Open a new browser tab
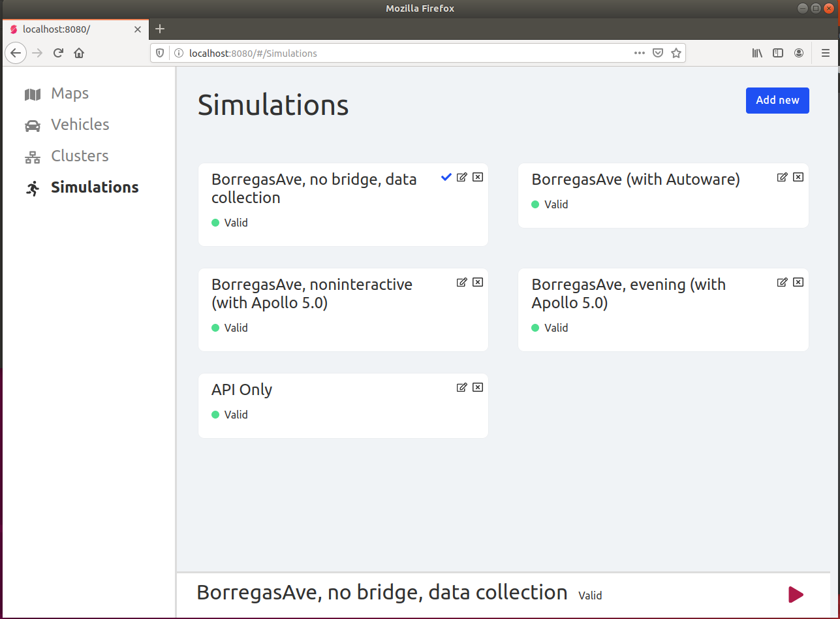The image size is (840, 619). [160, 29]
